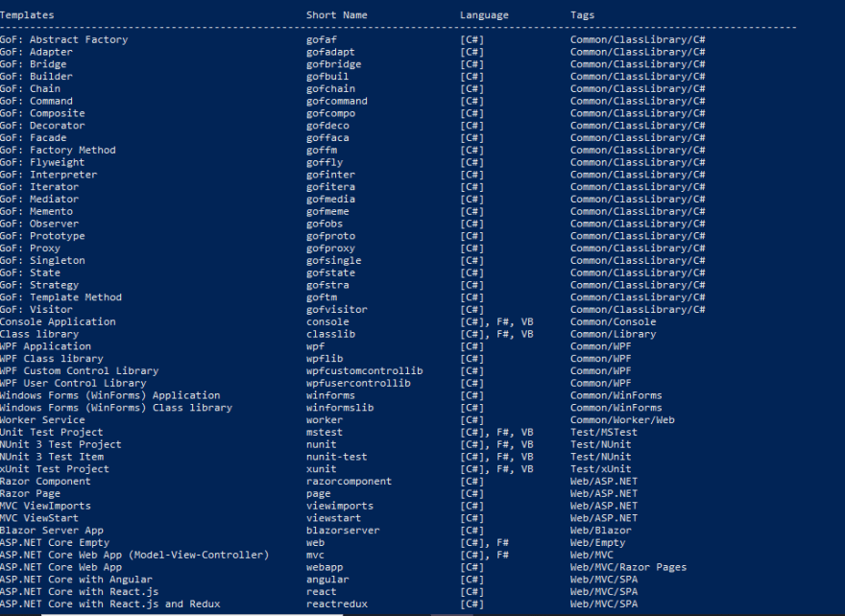
Task: Click the 'Templates' column header
Action: tap(27, 15)
